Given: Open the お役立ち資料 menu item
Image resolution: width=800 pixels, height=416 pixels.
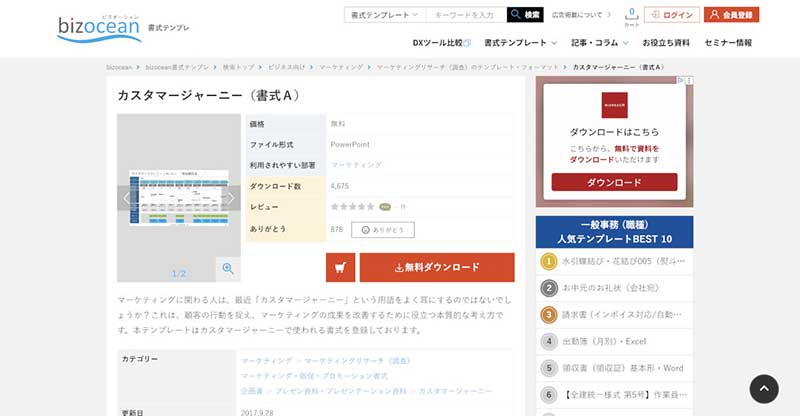Looking at the screenshot, I should [666, 43].
